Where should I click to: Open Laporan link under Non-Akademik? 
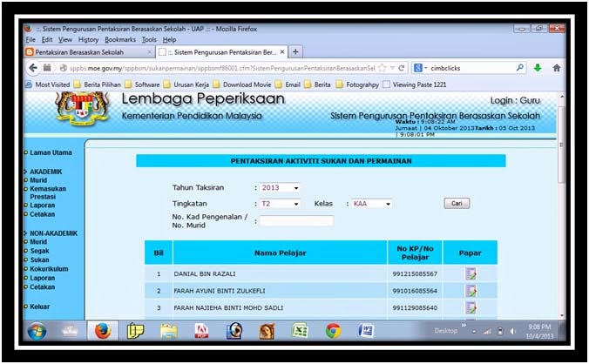(42, 278)
